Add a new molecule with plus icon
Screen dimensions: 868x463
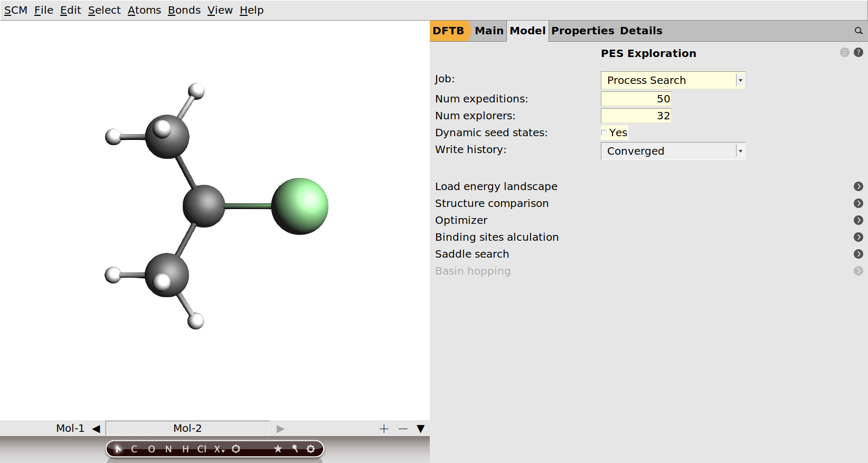click(x=384, y=429)
